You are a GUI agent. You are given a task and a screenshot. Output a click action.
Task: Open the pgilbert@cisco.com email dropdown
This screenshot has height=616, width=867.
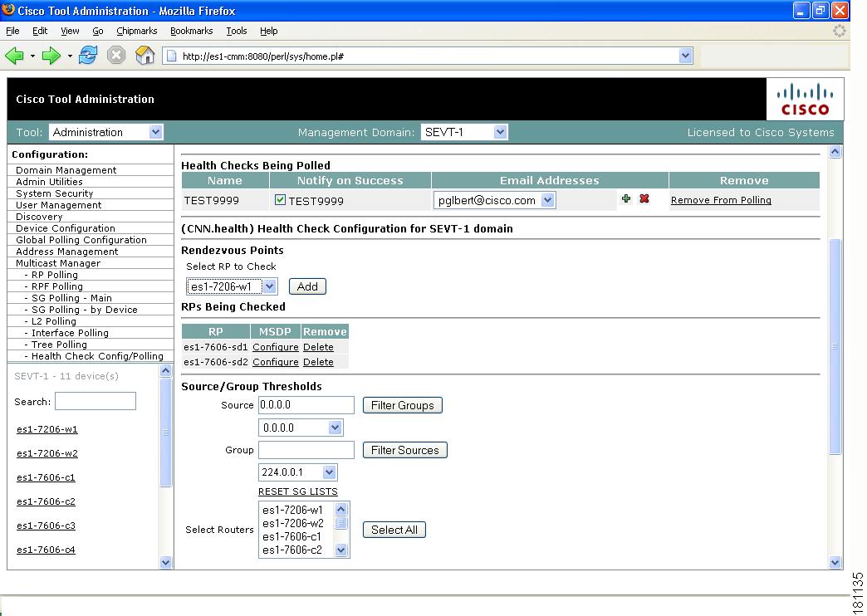[x=495, y=200]
